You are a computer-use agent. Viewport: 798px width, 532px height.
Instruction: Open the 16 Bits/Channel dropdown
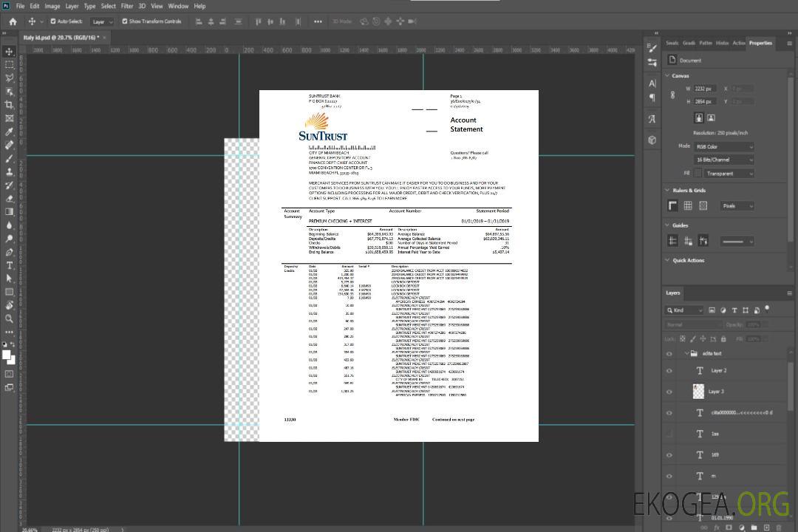723,160
